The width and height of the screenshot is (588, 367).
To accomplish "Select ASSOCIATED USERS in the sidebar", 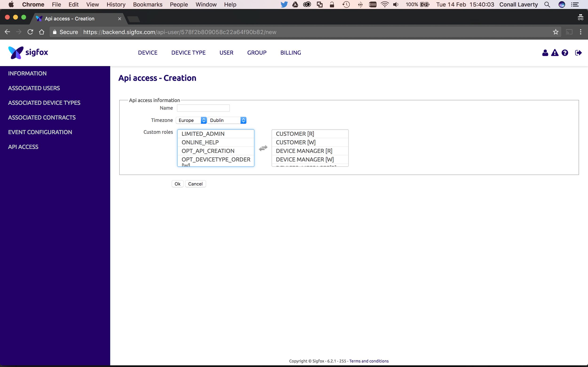I will tap(34, 88).
